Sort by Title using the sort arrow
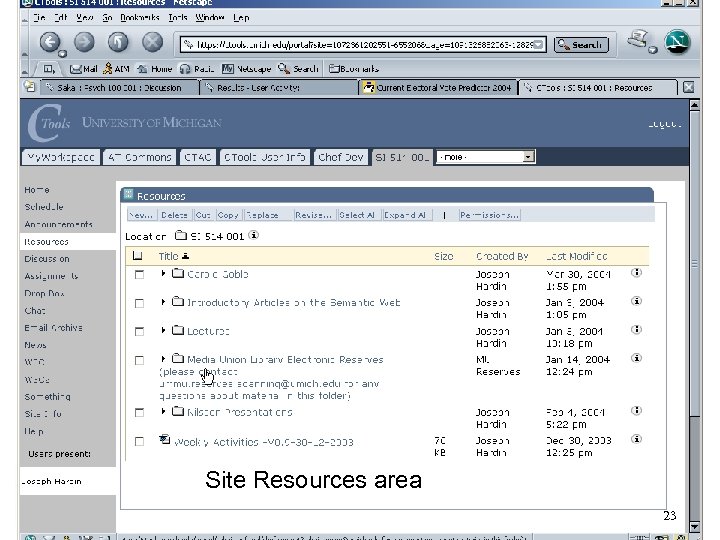The image size is (720, 540). [185, 256]
